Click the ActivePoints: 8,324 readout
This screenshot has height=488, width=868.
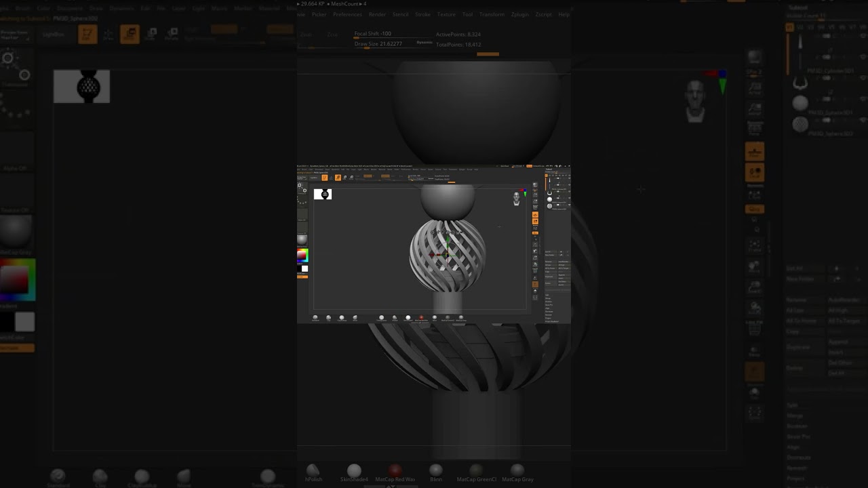(x=458, y=35)
